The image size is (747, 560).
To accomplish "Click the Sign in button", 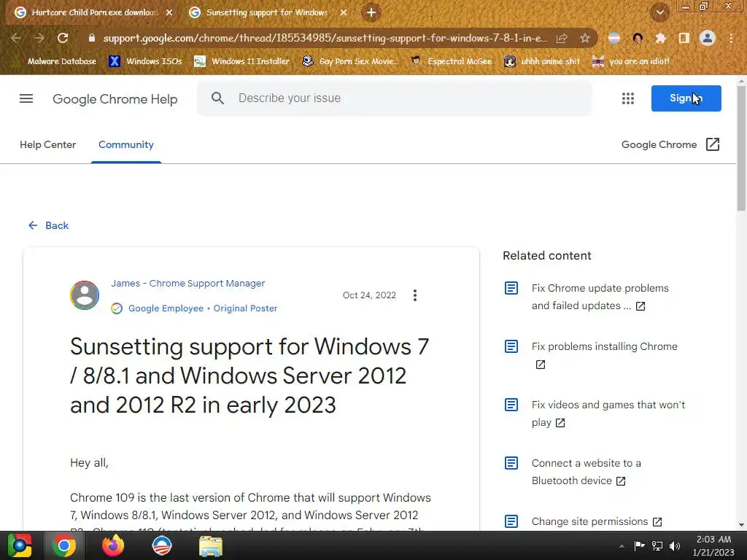I will (686, 98).
